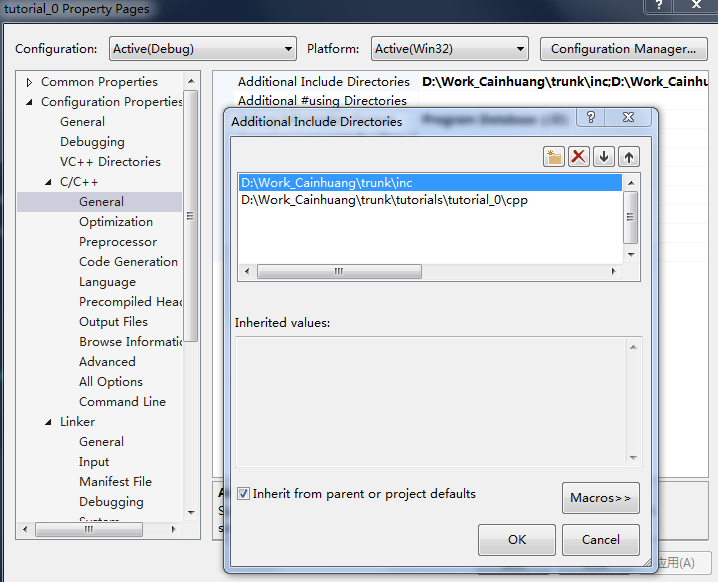Select General under Linker
The width and height of the screenshot is (718, 582).
click(x=101, y=442)
